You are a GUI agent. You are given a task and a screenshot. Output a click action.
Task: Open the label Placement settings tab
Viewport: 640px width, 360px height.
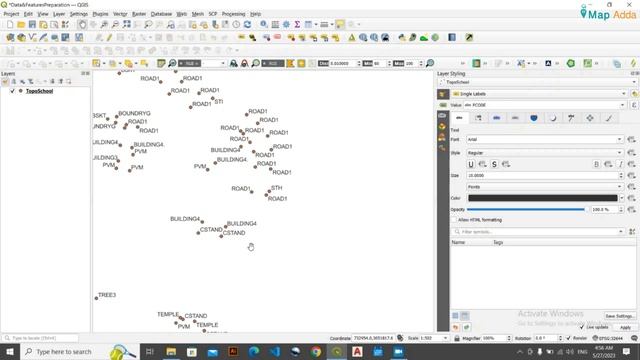pyautogui.click(x=590, y=118)
